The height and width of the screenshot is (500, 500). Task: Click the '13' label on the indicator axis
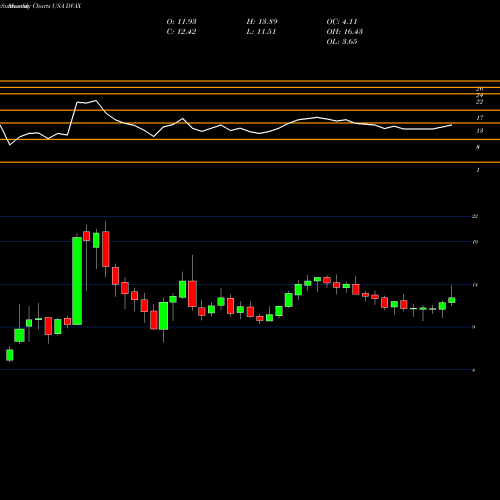479,131
